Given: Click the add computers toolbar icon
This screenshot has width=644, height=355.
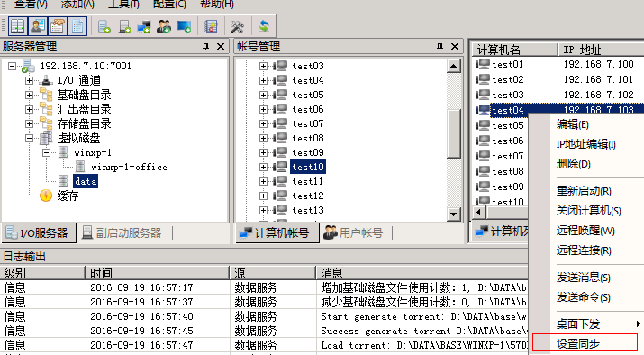Looking at the screenshot, I should pyautogui.click(x=144, y=27).
